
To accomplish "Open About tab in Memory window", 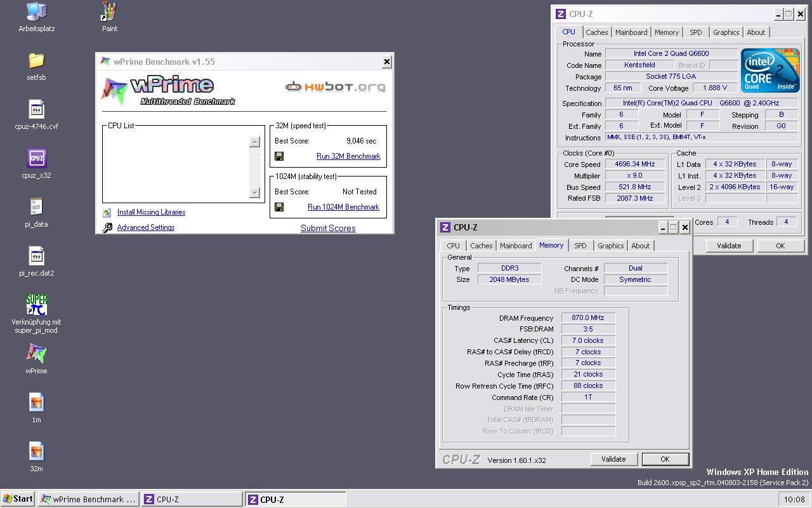I will point(640,246).
